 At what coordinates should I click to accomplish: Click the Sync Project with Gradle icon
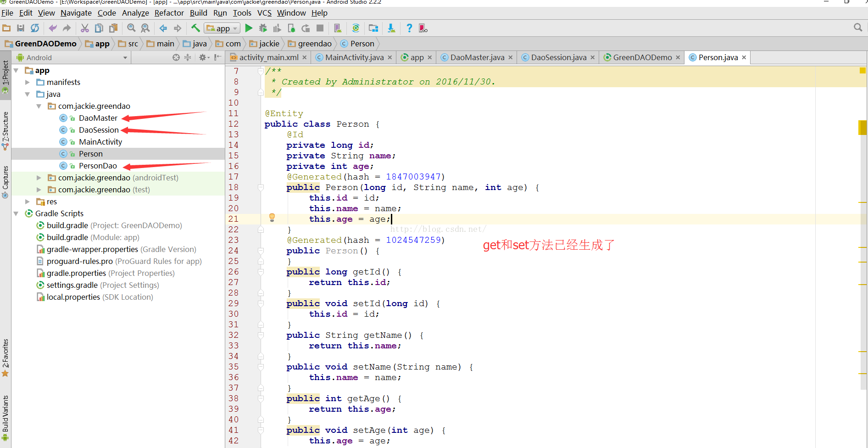pyautogui.click(x=356, y=28)
